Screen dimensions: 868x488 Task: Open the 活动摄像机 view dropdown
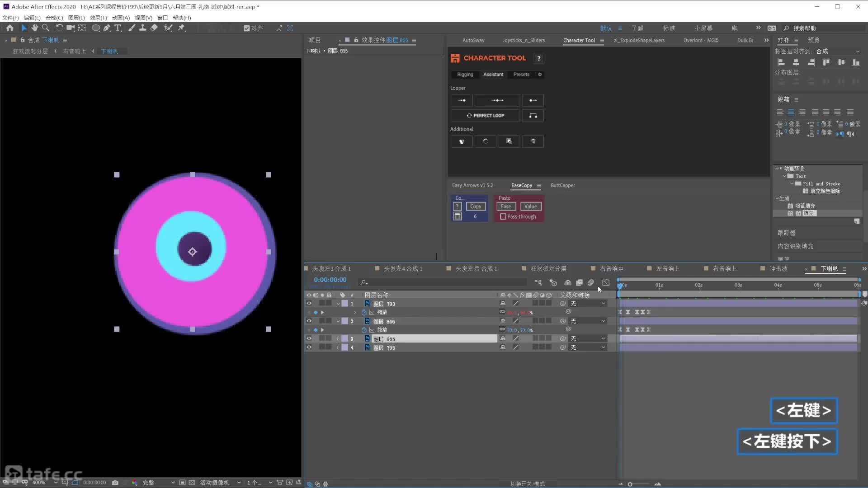(220, 483)
